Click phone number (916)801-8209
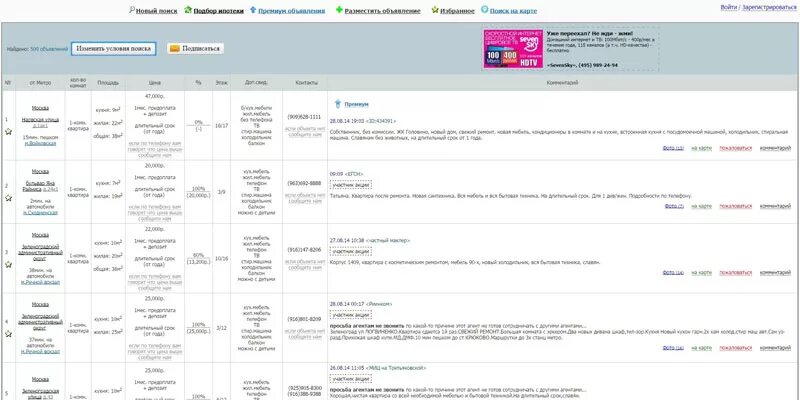The width and height of the screenshot is (800, 400). point(305,319)
